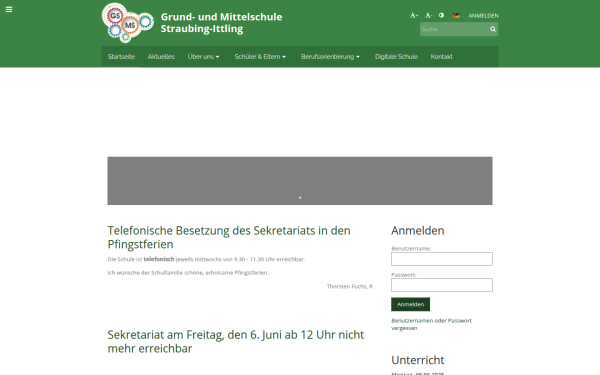
Task: Click into the Passwort field
Action: 442,285
